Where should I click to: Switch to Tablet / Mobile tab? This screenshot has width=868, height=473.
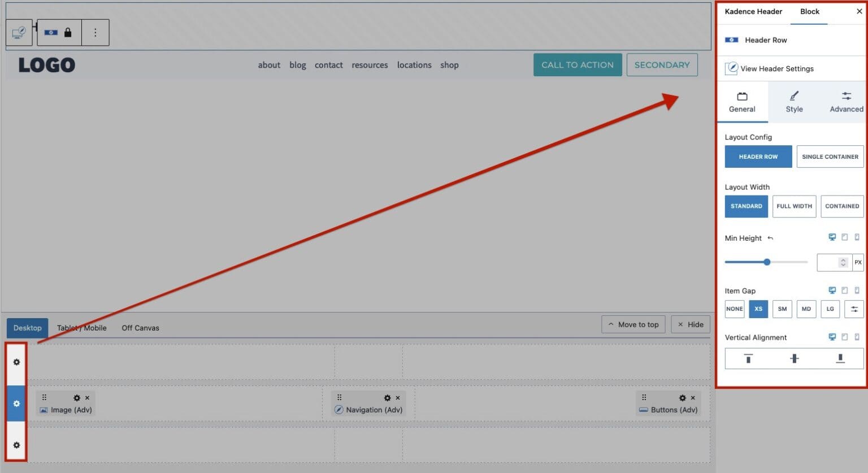coord(82,328)
